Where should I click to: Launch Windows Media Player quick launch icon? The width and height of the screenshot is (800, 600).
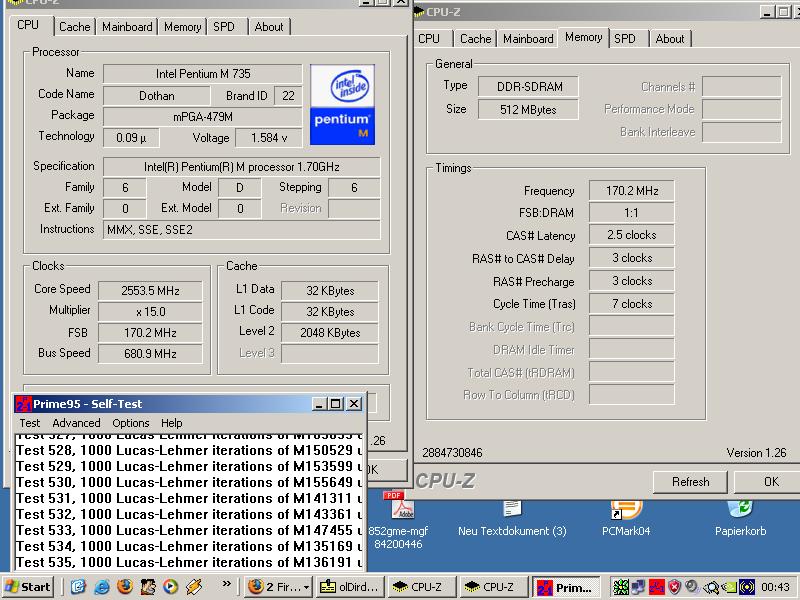point(171,587)
